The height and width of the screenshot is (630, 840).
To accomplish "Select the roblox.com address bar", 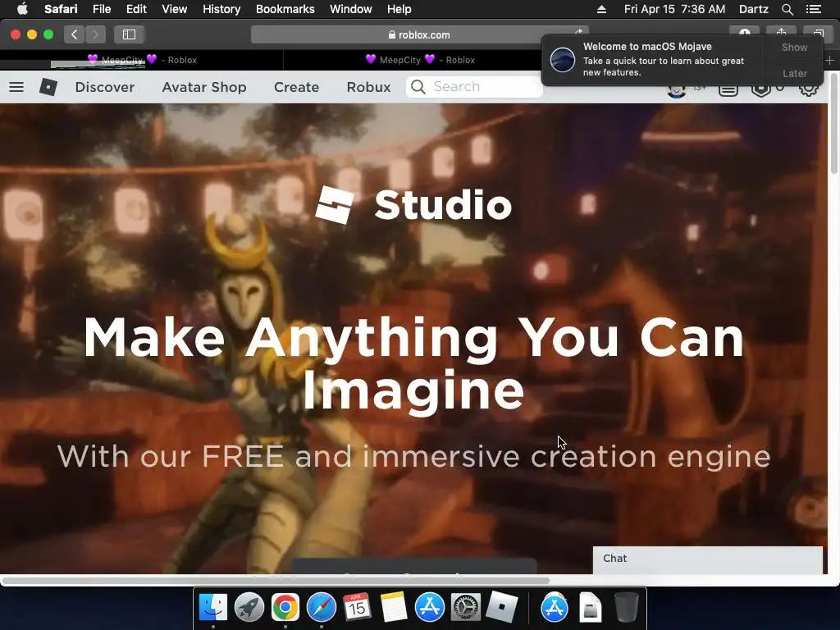I will click(x=419, y=34).
